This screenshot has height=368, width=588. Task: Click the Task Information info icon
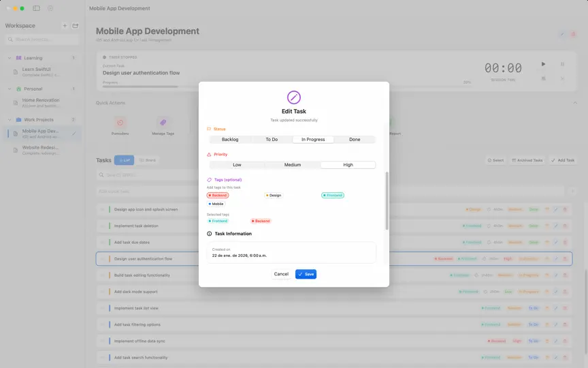click(x=209, y=234)
